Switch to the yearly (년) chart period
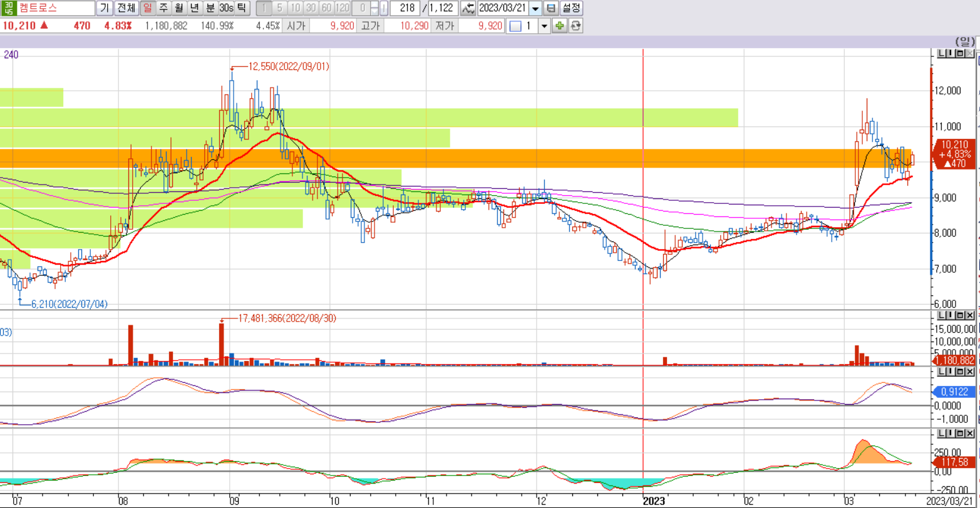 pos(194,8)
